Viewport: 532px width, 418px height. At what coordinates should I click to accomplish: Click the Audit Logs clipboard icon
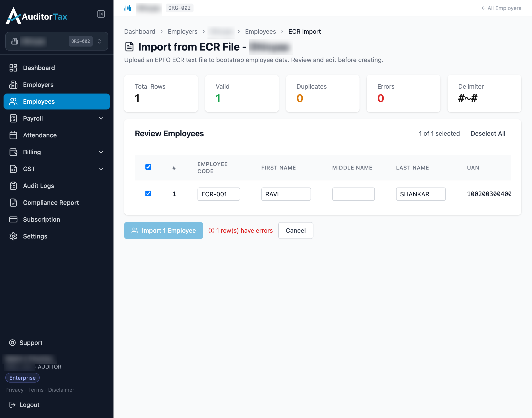[13, 186]
